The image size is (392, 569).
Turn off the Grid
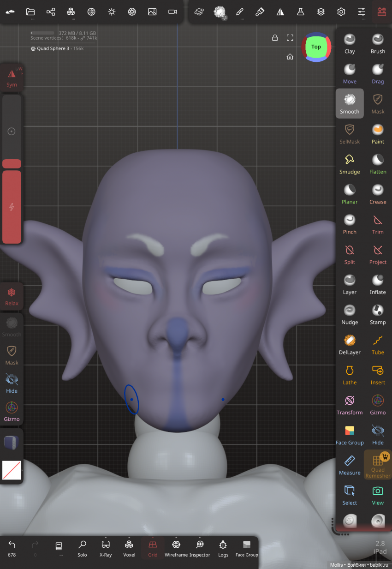click(x=153, y=548)
